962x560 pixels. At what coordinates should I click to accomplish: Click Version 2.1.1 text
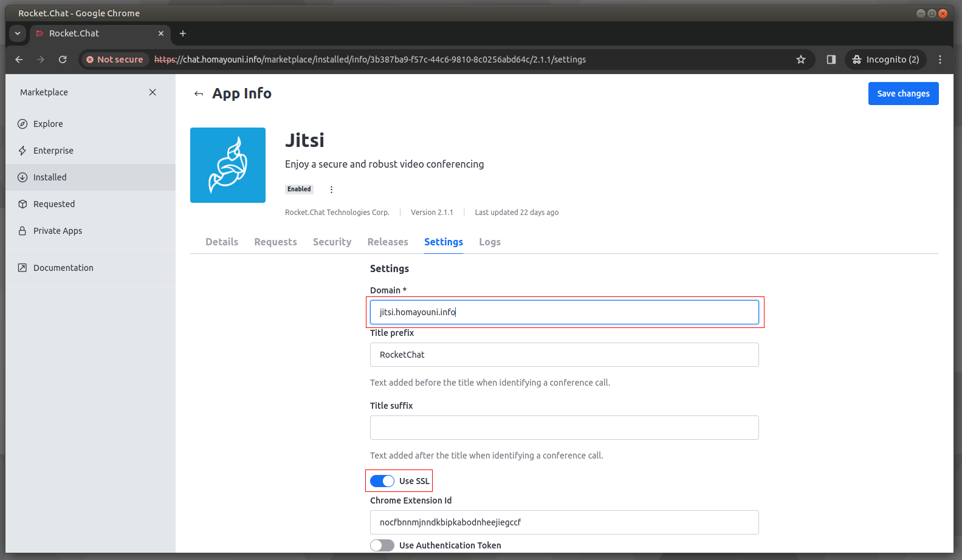432,213
